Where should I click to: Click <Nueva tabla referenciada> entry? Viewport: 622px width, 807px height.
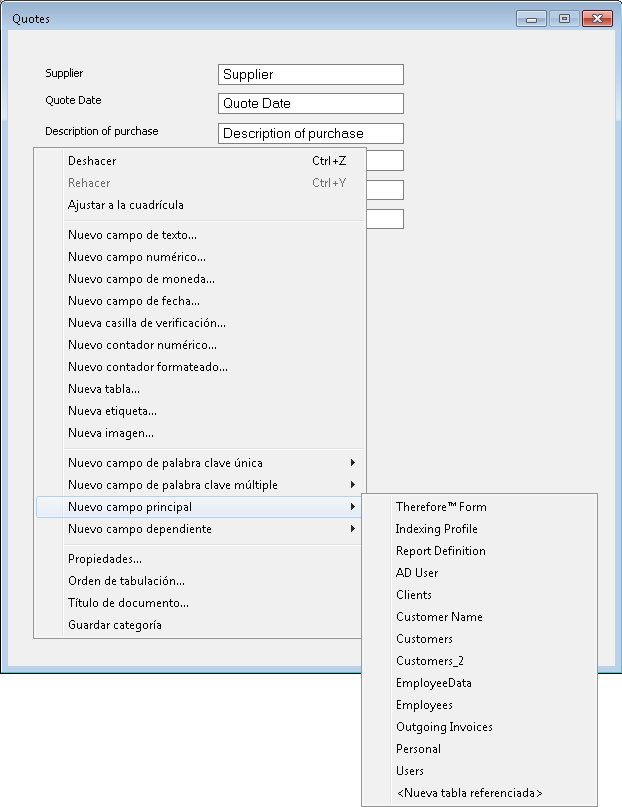(479, 793)
